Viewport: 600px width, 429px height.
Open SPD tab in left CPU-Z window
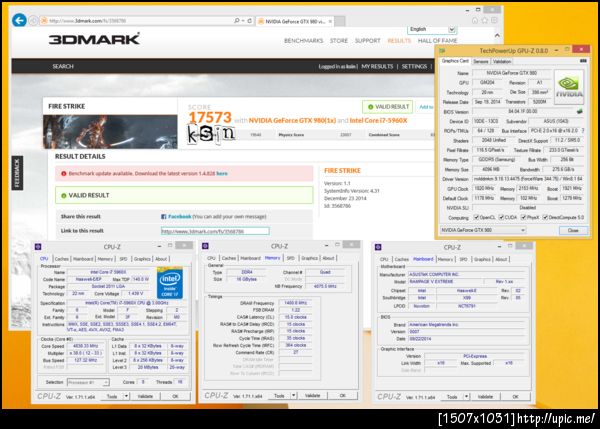point(123,259)
